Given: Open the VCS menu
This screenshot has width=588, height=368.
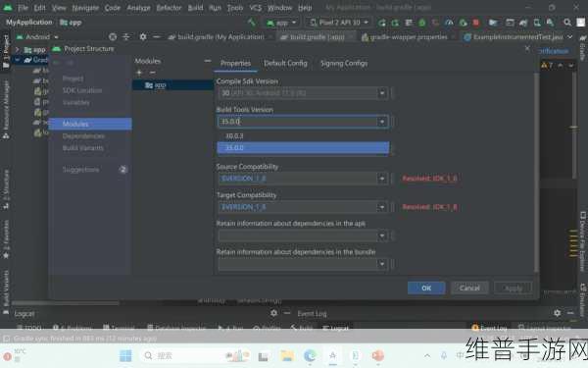Looking at the screenshot, I should click(x=256, y=8).
